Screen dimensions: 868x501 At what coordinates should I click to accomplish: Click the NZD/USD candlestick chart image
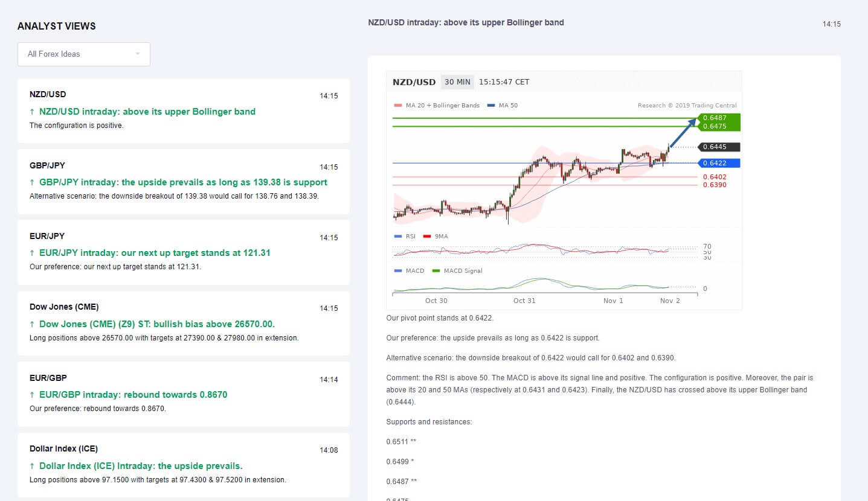click(544, 181)
